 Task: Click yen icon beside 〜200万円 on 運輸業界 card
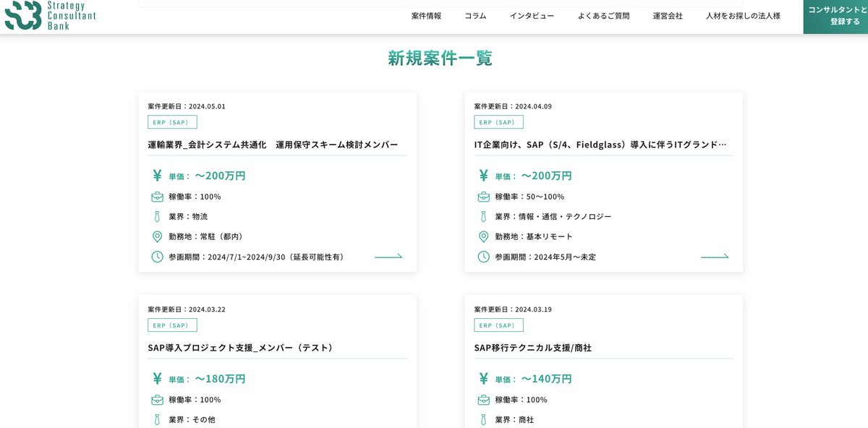click(157, 176)
